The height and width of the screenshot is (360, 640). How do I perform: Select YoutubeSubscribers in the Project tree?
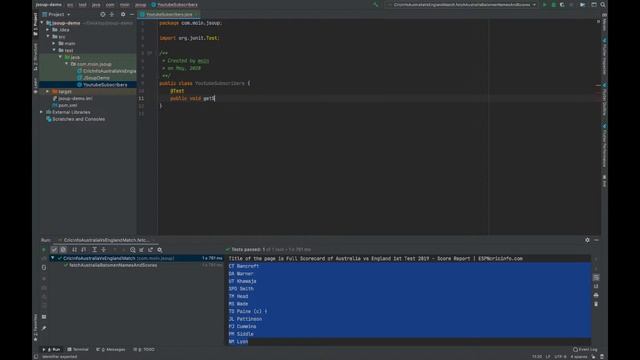point(102,85)
